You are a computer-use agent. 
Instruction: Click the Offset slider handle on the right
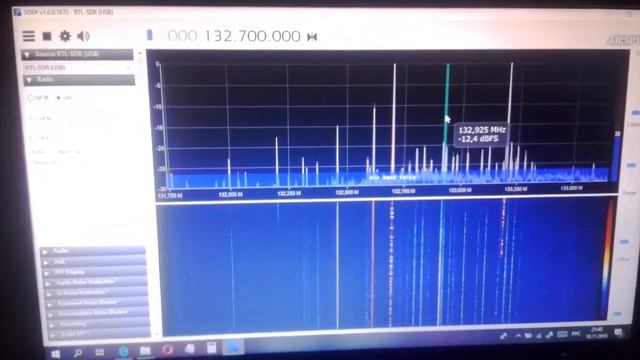[x=617, y=314]
